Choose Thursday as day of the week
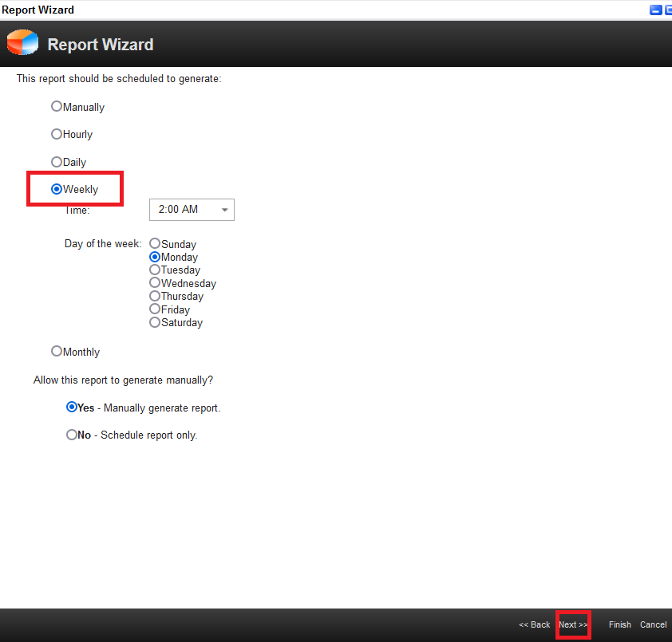Image resolution: width=672 pixels, height=642 pixels. point(155,296)
